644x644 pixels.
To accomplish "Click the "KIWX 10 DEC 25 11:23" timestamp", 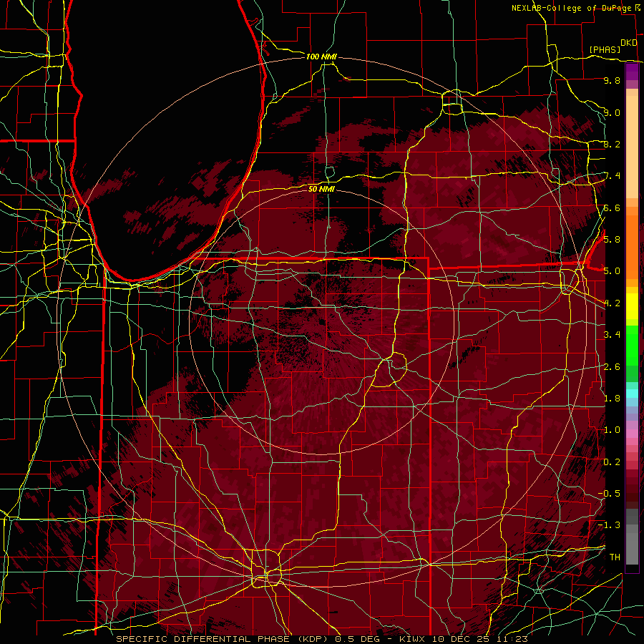I will tap(463, 639).
